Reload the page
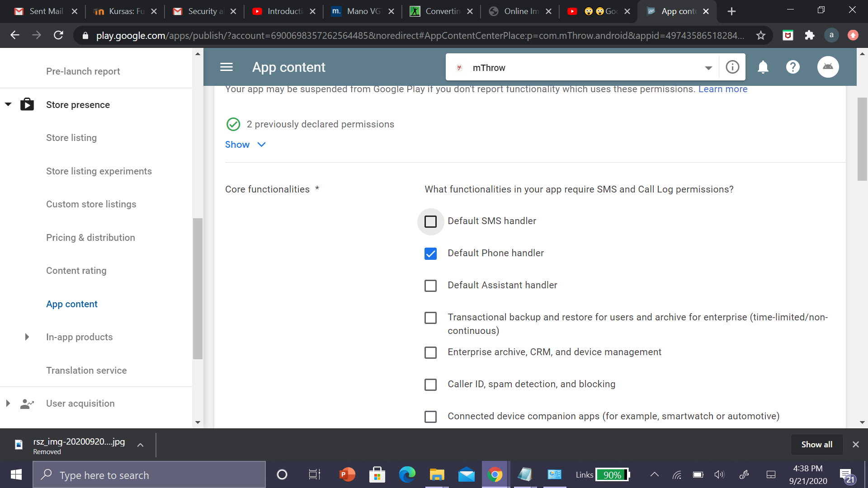 click(58, 35)
